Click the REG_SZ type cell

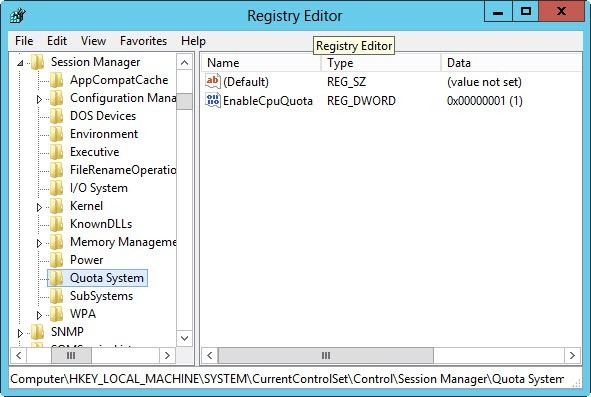tap(346, 82)
